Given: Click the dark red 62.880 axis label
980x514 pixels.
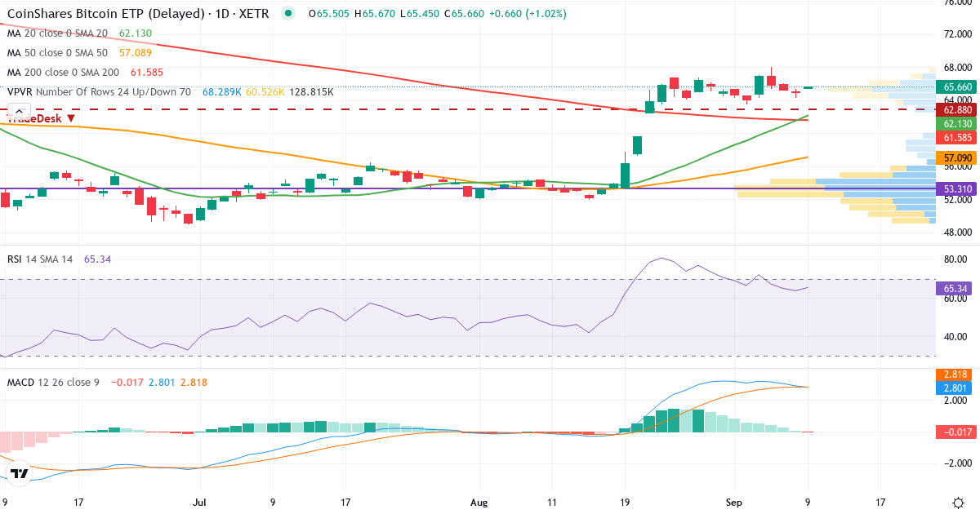Looking at the screenshot, I should tap(956, 109).
